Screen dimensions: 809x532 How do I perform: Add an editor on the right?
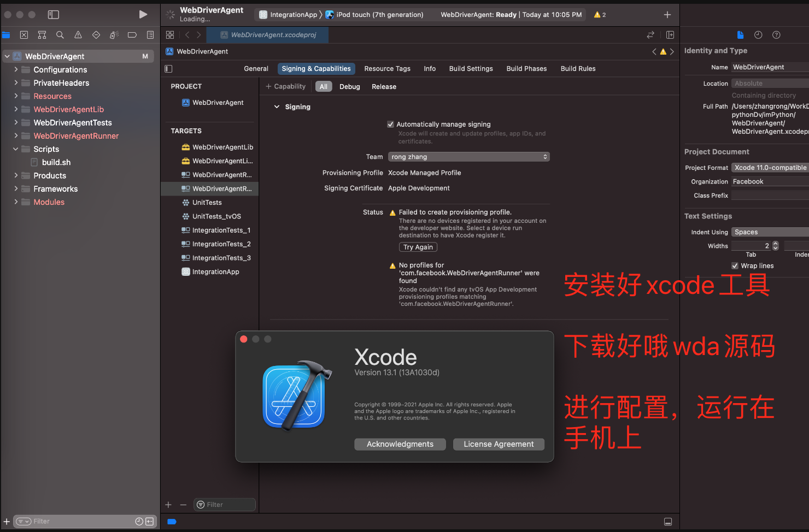coord(670,35)
